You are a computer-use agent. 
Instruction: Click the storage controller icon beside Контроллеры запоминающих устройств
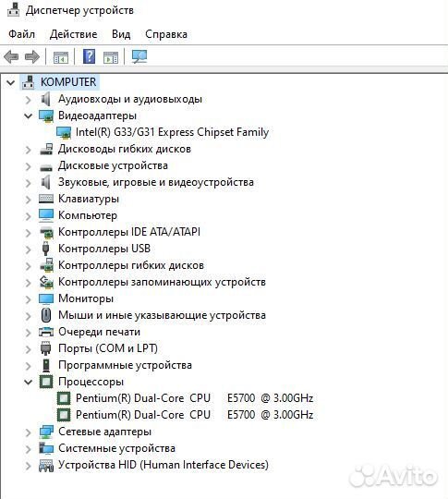[x=46, y=282]
